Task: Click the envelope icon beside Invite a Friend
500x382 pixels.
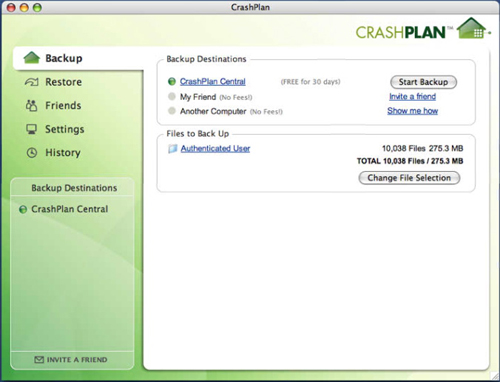Action: 39,360
